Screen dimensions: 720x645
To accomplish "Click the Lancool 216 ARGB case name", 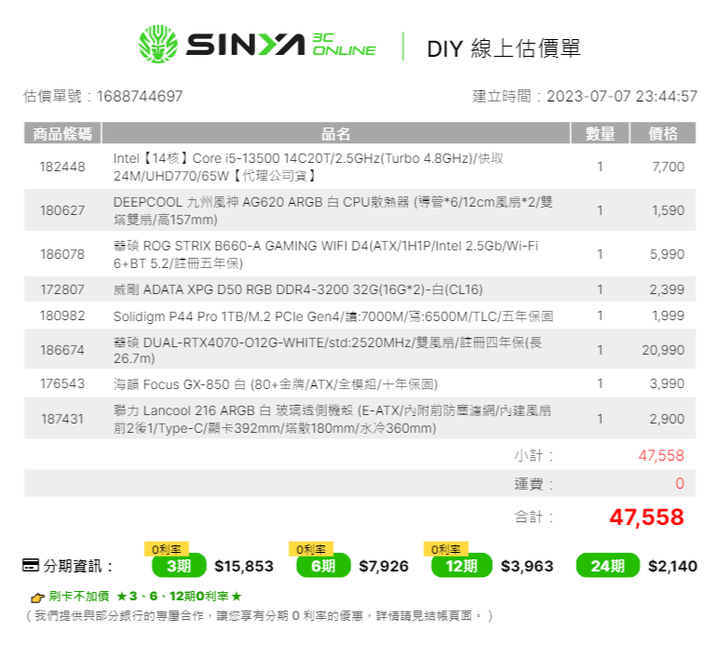I will (332, 419).
